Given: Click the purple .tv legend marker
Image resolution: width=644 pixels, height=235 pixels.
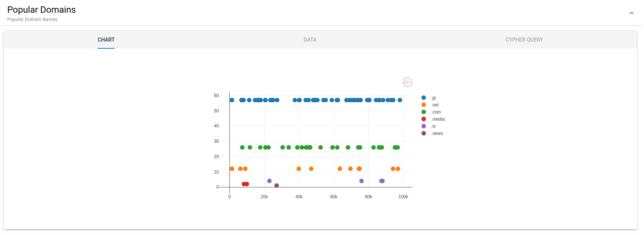Looking at the screenshot, I should click(424, 126).
